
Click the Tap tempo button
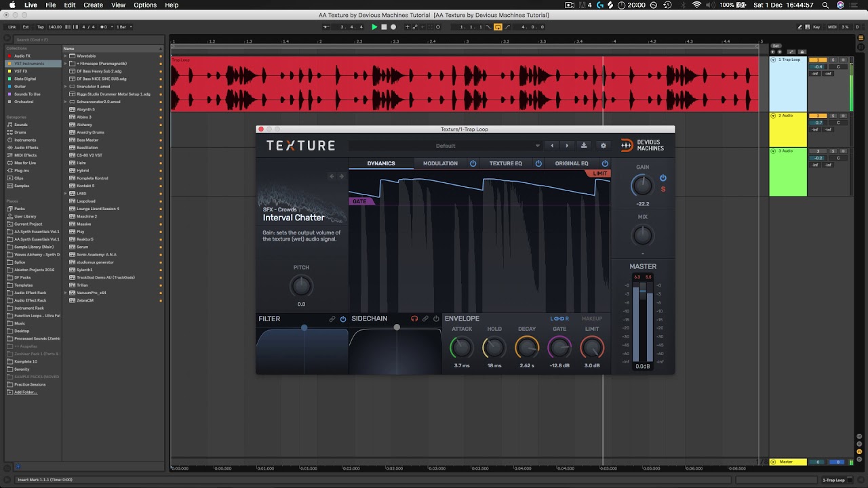pyautogui.click(x=41, y=27)
